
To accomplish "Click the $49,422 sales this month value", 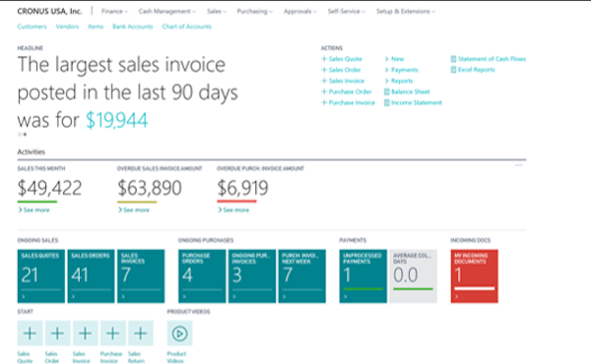I will tap(49, 188).
